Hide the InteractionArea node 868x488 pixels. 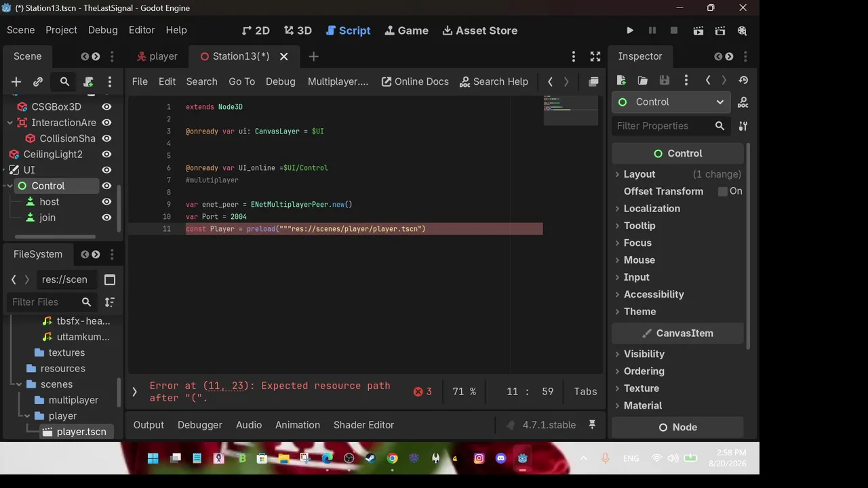(x=106, y=123)
